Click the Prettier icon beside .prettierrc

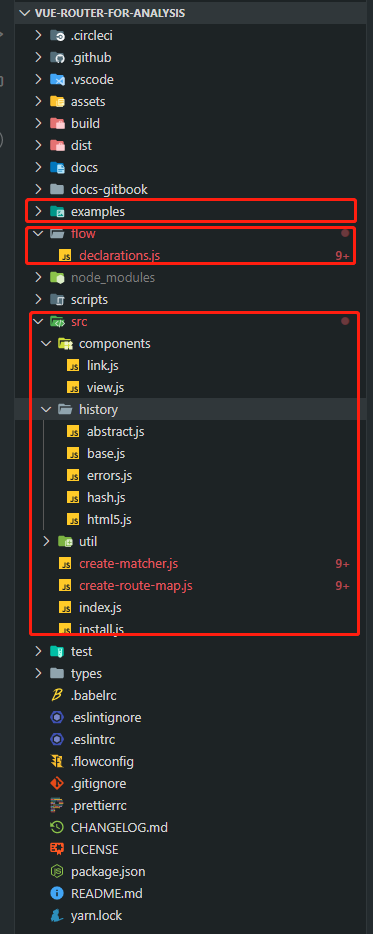pyautogui.click(x=57, y=805)
